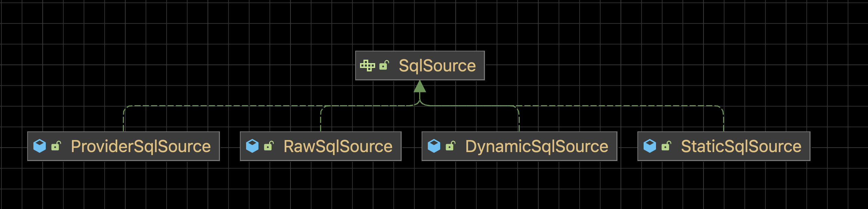Click the SqlSource interface icon
This screenshot has width=868, height=209.
click(367, 66)
